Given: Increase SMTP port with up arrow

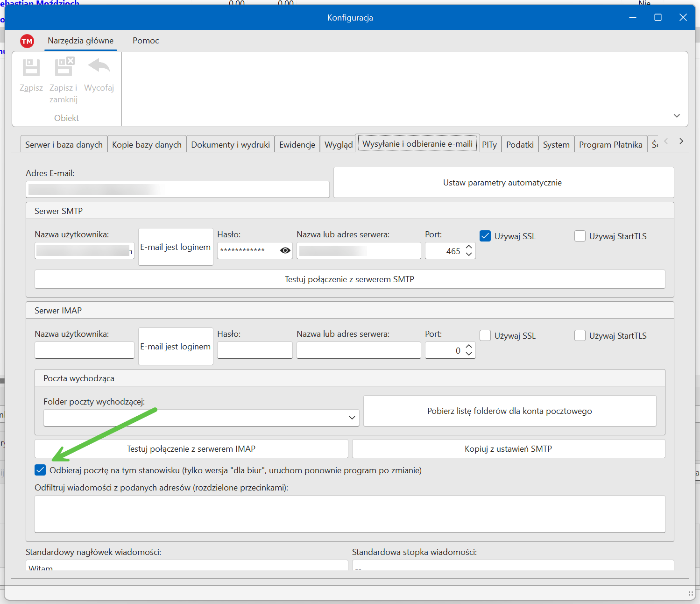Looking at the screenshot, I should point(469,247).
